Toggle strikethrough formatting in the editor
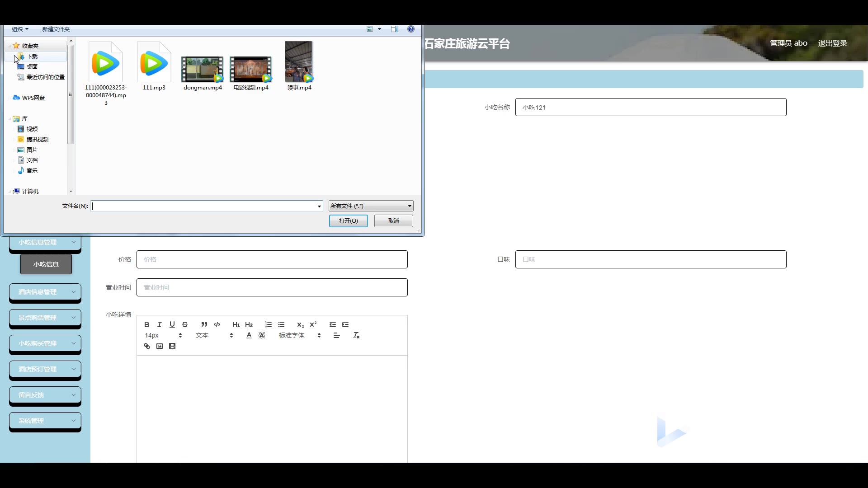 (x=185, y=324)
